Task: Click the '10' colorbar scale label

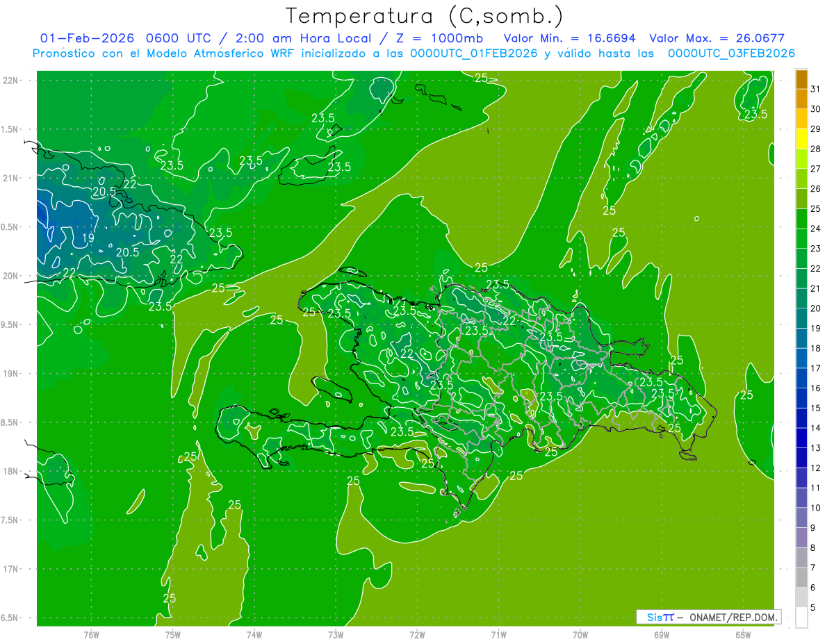Action: tap(815, 508)
